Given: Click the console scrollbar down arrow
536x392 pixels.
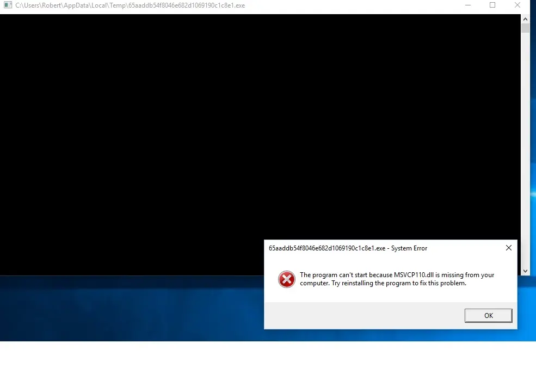Looking at the screenshot, I should [525, 271].
